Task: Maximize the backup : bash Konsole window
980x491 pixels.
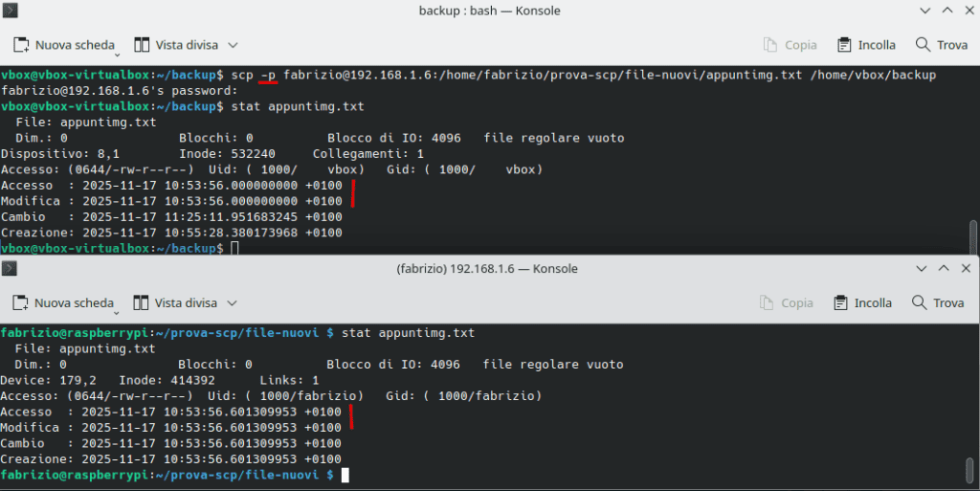Action: point(946,11)
